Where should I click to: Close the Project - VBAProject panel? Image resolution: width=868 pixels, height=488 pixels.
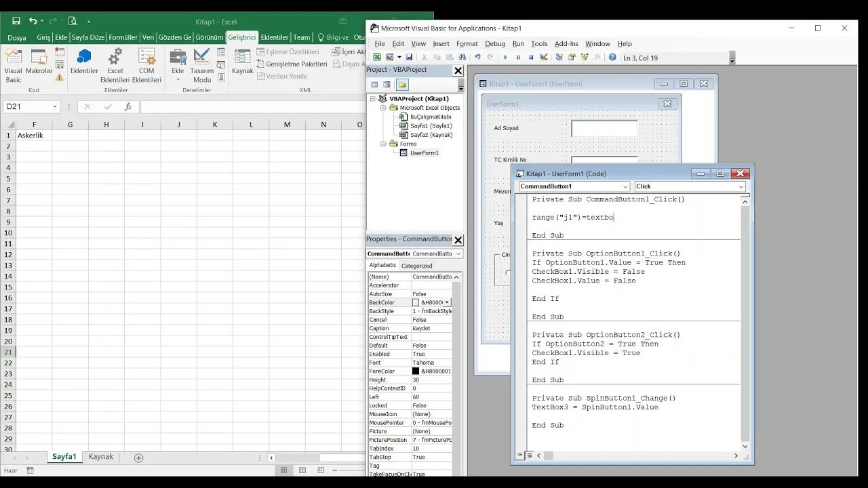pos(458,70)
